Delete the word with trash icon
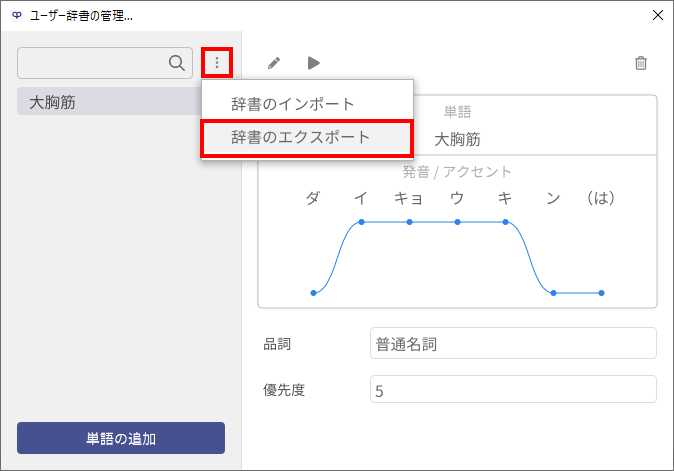Image resolution: width=674 pixels, height=471 pixels. pyautogui.click(x=641, y=63)
